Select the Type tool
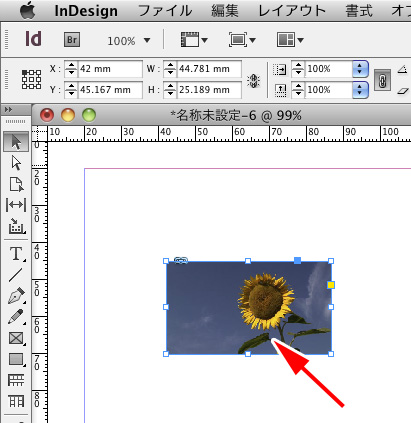The image size is (411, 423). click(x=16, y=254)
